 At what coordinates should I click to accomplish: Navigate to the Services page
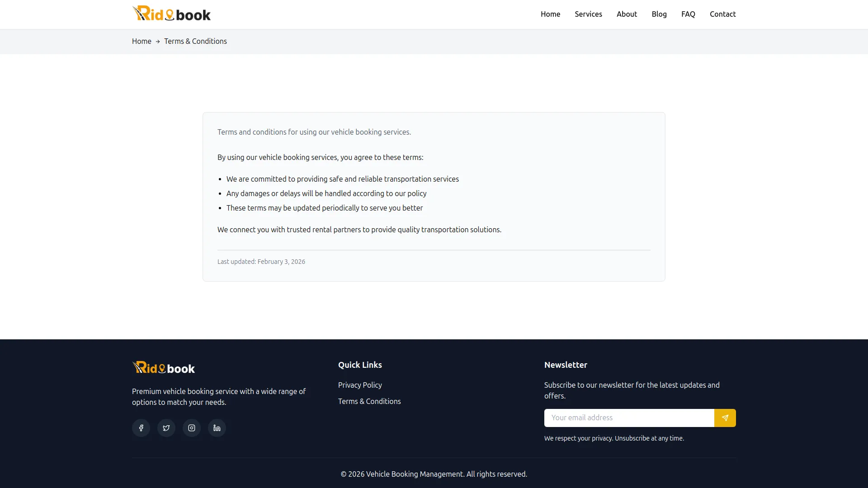click(588, 14)
